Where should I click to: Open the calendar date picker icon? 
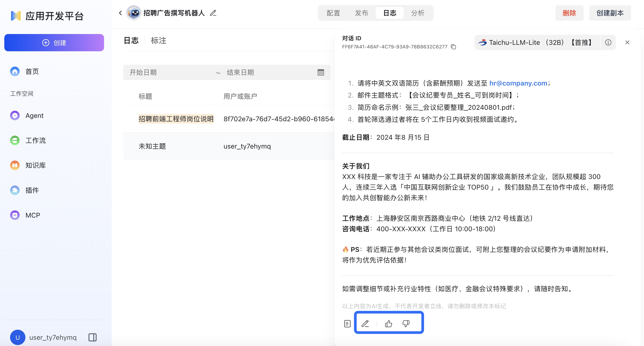[321, 72]
